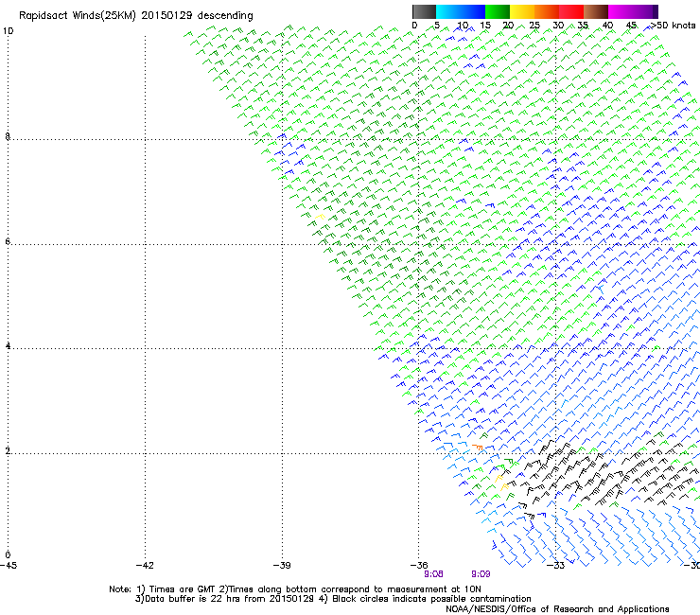Click the legend tick label '35'

tap(583, 26)
